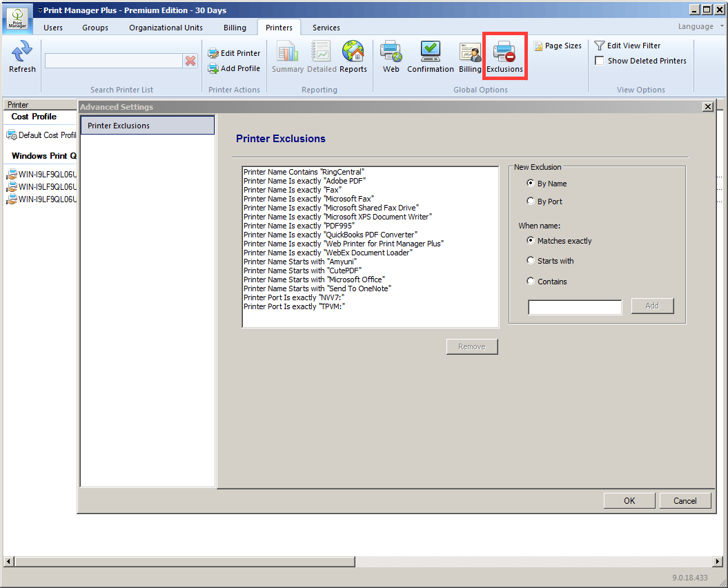Clear the printer search field
The width and height of the screenshot is (728, 588).
(x=190, y=61)
